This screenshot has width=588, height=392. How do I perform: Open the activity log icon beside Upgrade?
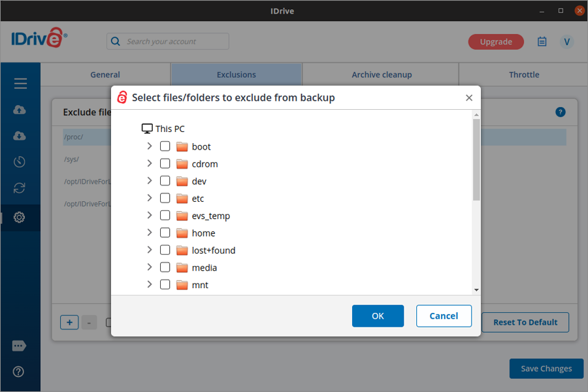tap(542, 42)
